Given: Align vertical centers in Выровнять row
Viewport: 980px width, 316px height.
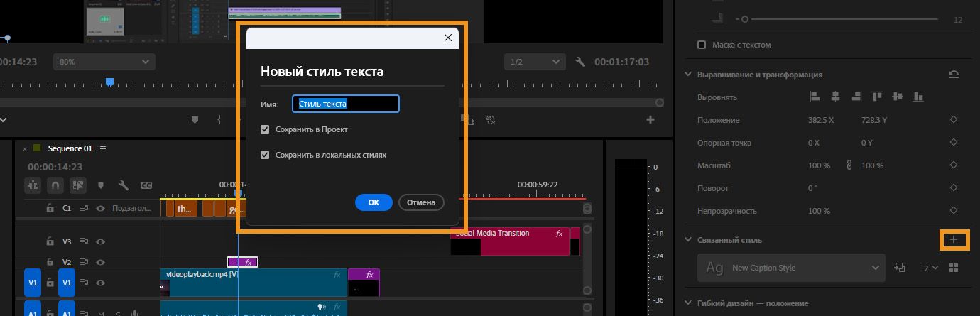Looking at the screenshot, I should 898,97.
